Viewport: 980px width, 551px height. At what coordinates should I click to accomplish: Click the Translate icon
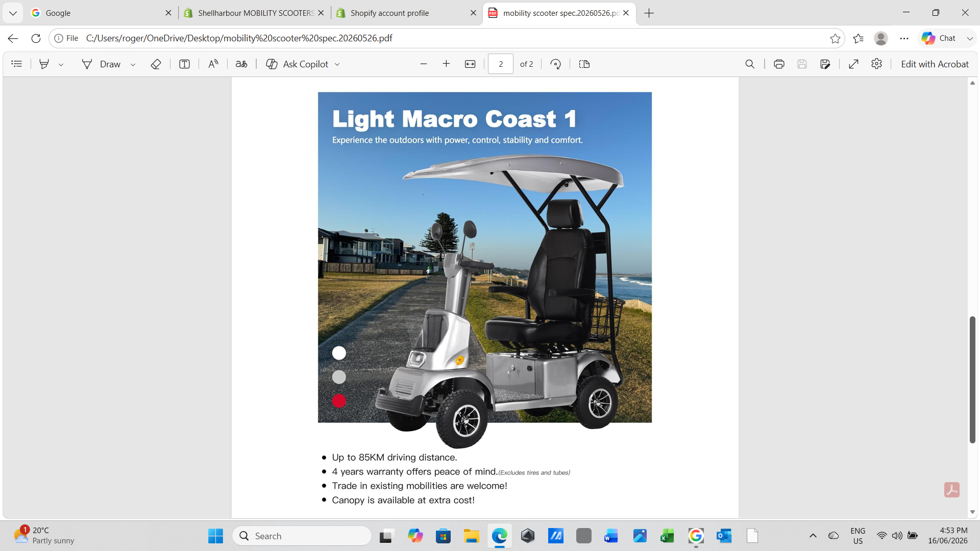(241, 64)
